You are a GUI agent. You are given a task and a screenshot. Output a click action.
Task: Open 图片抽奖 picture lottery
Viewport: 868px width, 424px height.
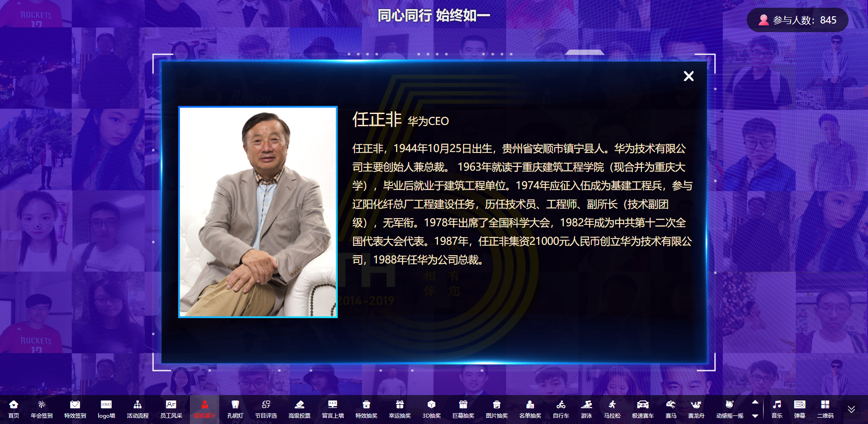(496, 409)
